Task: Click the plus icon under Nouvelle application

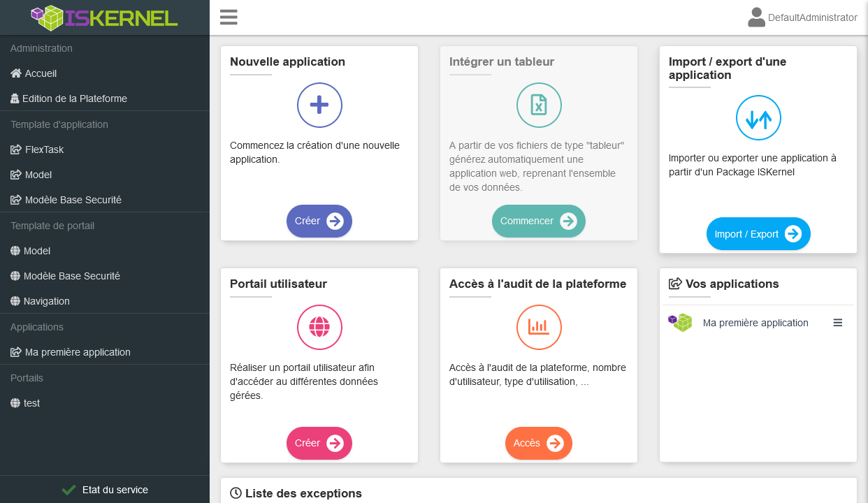Action: click(x=319, y=105)
